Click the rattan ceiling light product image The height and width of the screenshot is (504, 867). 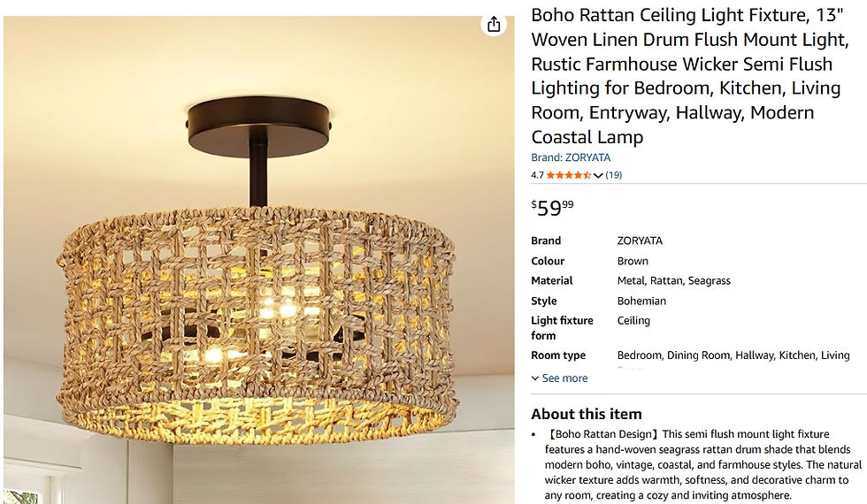coord(257,292)
